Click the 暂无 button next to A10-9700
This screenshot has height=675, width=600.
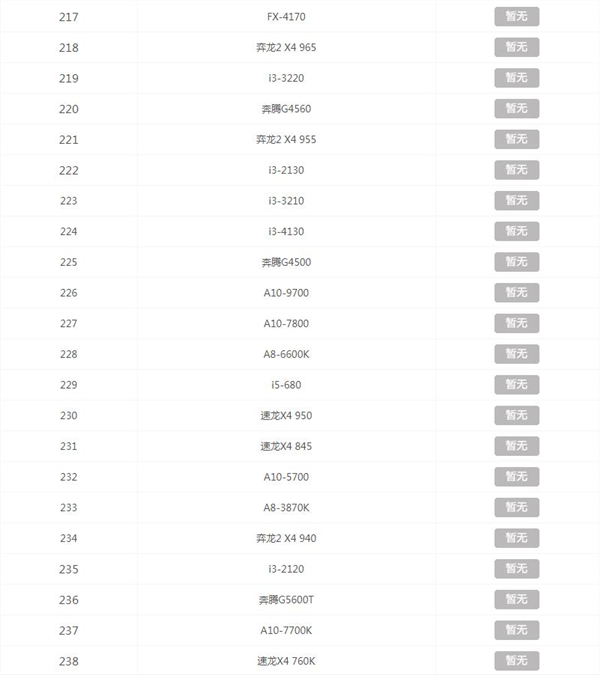coord(516,293)
